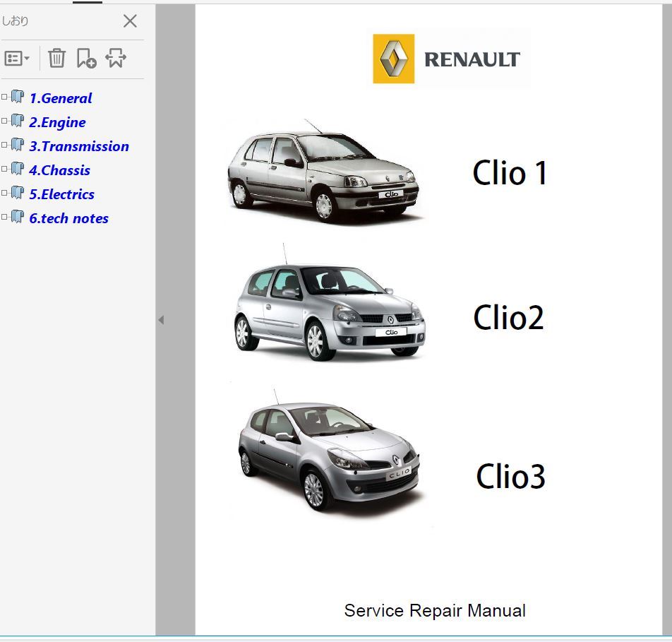Click the bookmark icon beside 4.Chassis
Screen dimensions: 672x642
(x=18, y=170)
